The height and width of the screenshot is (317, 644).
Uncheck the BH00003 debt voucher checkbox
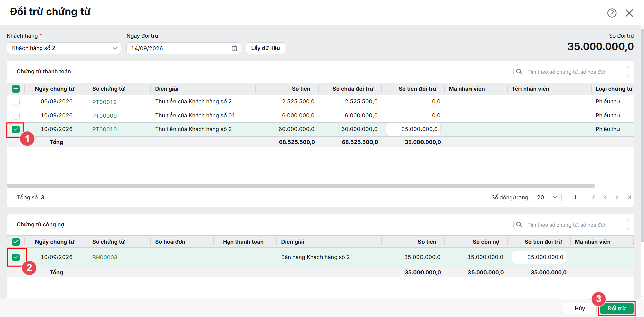coord(16,257)
